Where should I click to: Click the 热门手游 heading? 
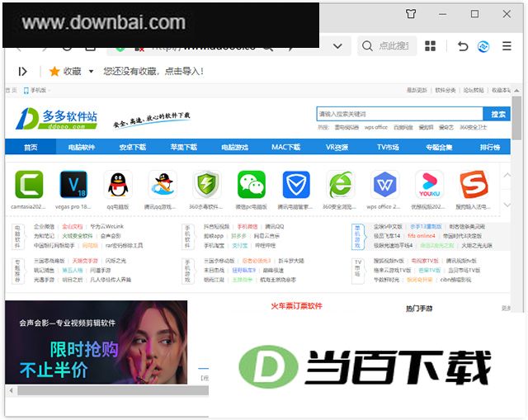click(419, 308)
